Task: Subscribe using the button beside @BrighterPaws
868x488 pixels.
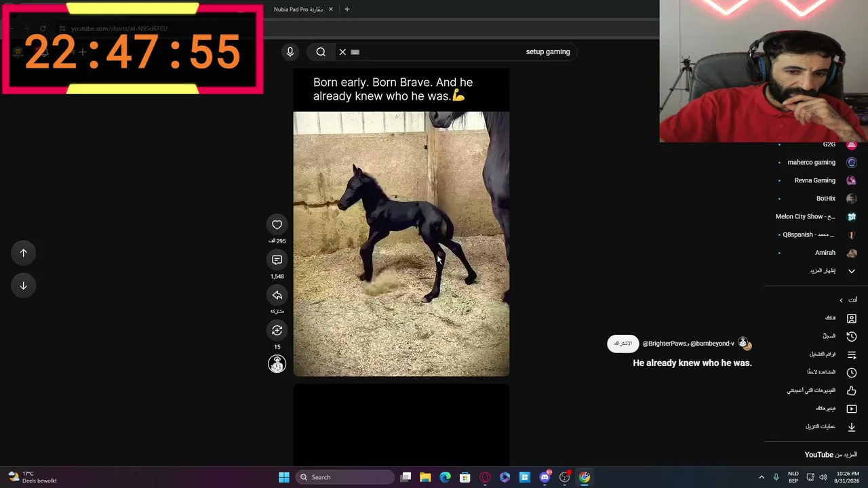Action: [623, 344]
